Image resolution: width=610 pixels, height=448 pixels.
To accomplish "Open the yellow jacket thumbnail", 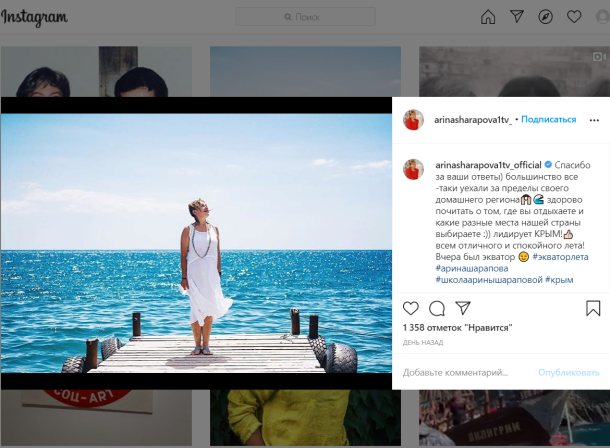I will [305, 418].
